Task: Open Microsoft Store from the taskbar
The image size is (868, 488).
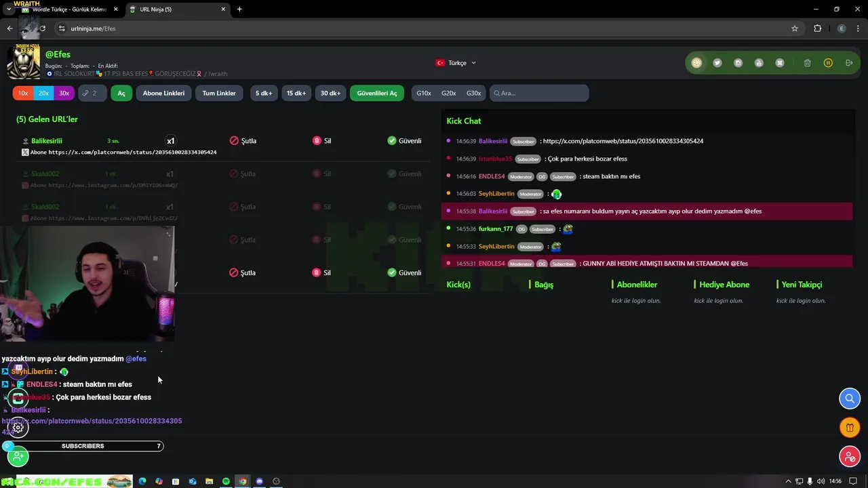Action: click(176, 481)
